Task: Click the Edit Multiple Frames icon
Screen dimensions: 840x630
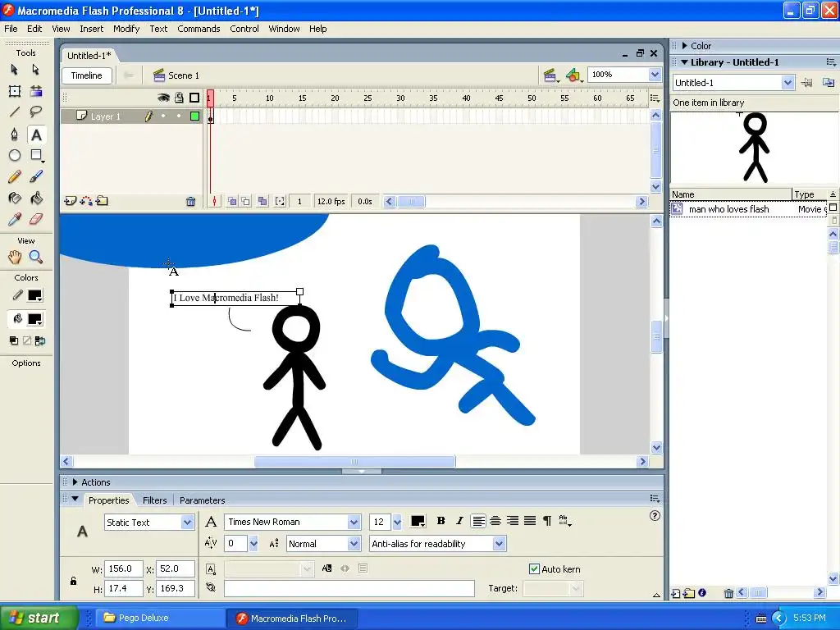Action: point(262,202)
